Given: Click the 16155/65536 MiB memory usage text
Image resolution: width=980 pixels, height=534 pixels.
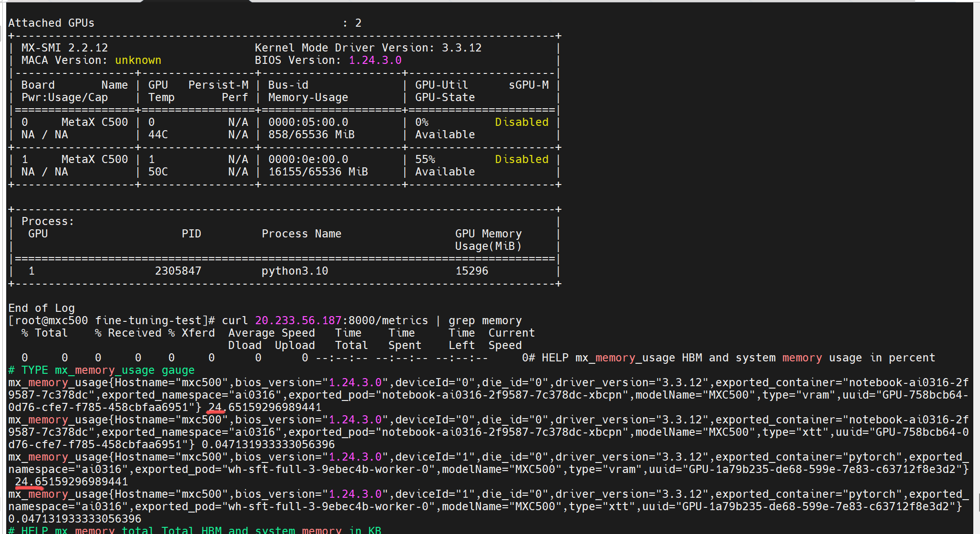Looking at the screenshot, I should coord(318,172).
